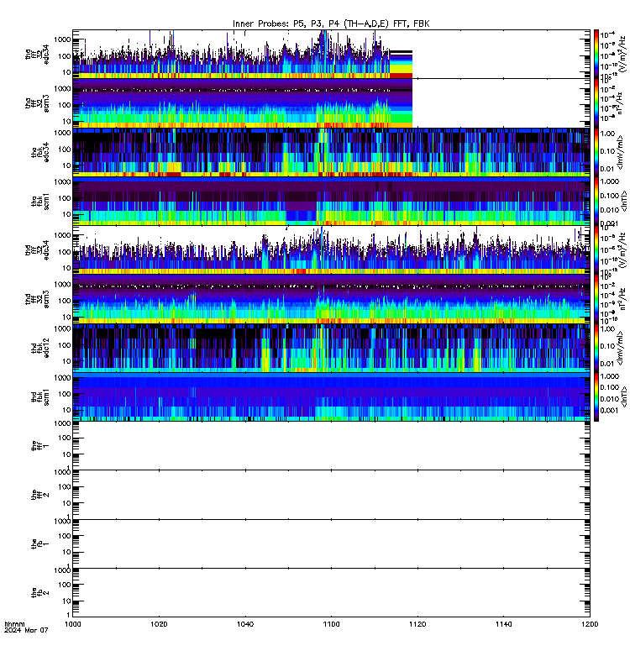The height and width of the screenshot is (672, 630).
Task: Click the thd fff edc34 (V/m)²/Hz color bar
Action: click(596, 249)
